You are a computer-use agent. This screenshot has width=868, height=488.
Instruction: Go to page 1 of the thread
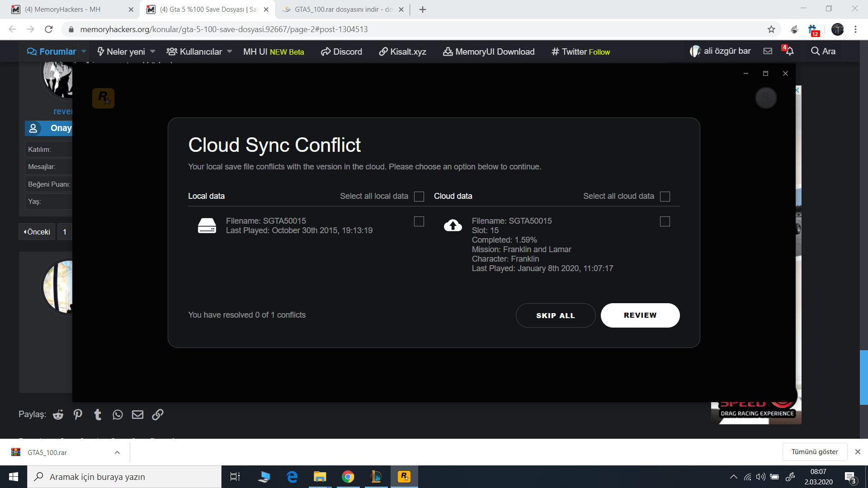point(65,232)
